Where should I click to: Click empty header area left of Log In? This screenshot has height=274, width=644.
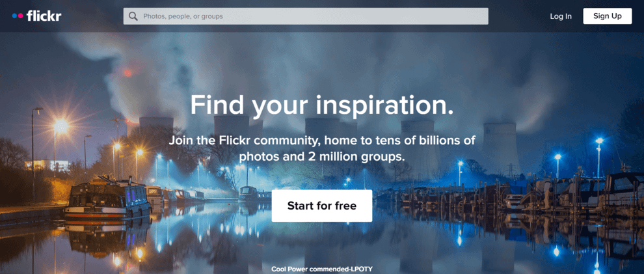click(x=518, y=16)
